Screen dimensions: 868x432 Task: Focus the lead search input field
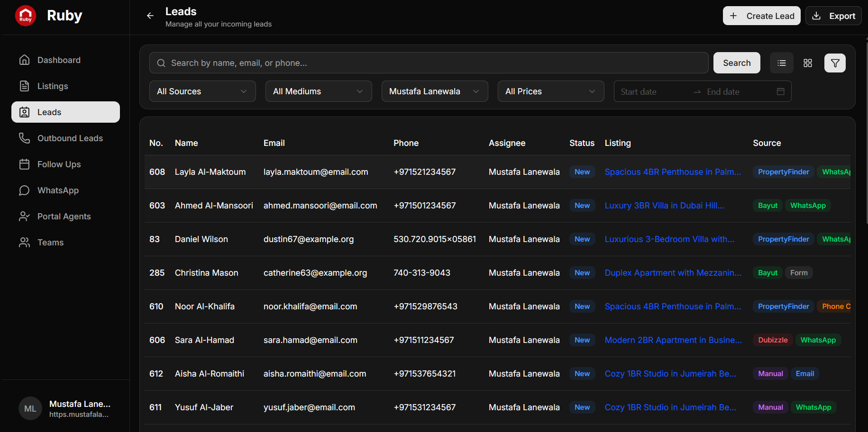pyautogui.click(x=429, y=63)
